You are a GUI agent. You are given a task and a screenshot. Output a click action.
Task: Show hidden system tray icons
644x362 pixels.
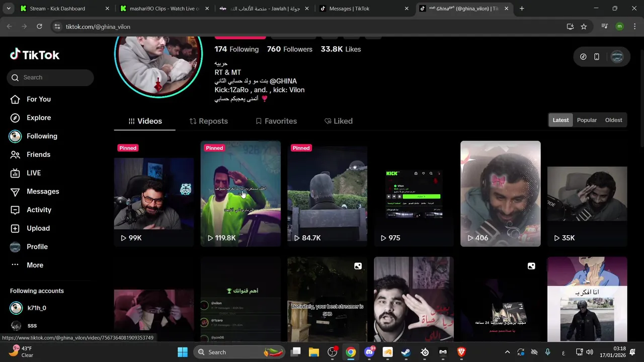(507, 352)
